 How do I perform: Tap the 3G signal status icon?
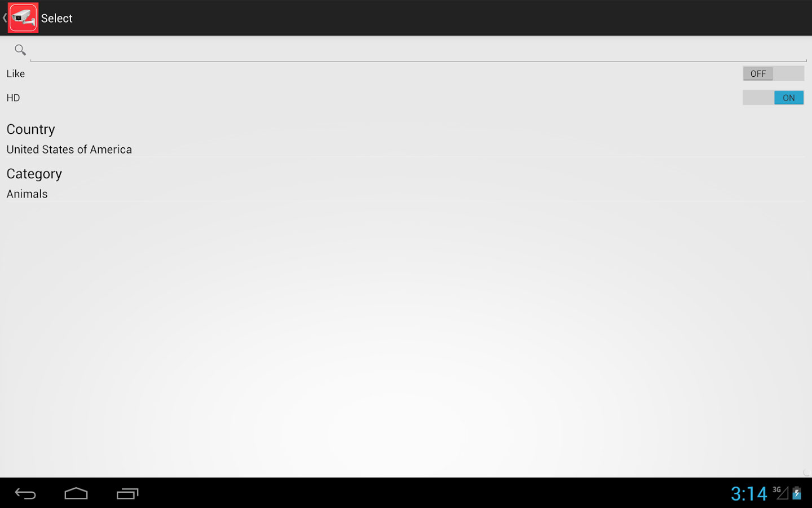[x=780, y=493]
